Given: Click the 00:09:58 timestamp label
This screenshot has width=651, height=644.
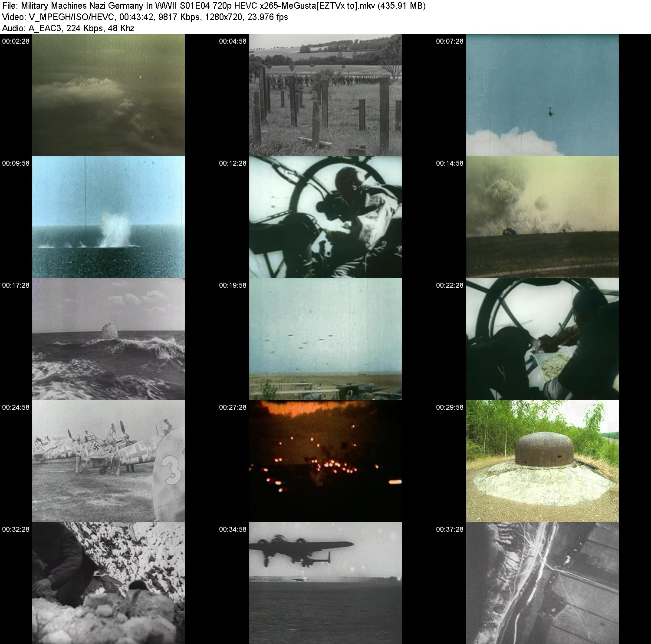Looking at the screenshot, I should [16, 163].
